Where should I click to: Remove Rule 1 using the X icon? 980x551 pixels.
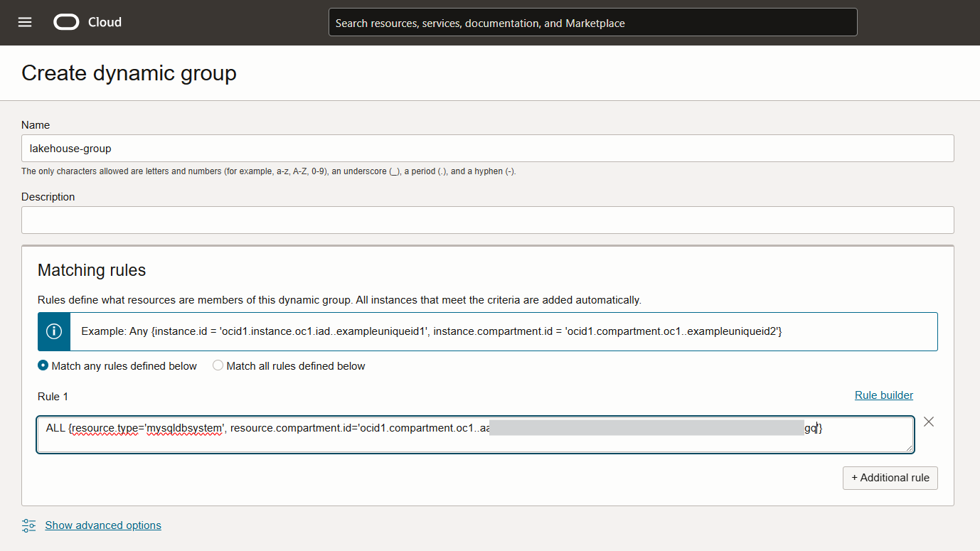[x=929, y=422]
